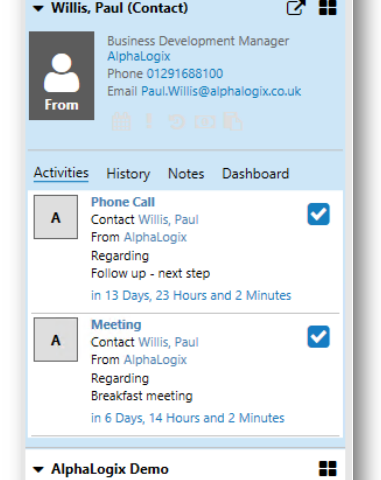The image size is (381, 480).
Task: Click the Paul.Willis@alphalogix.co.uk email link
Action: click(x=221, y=91)
